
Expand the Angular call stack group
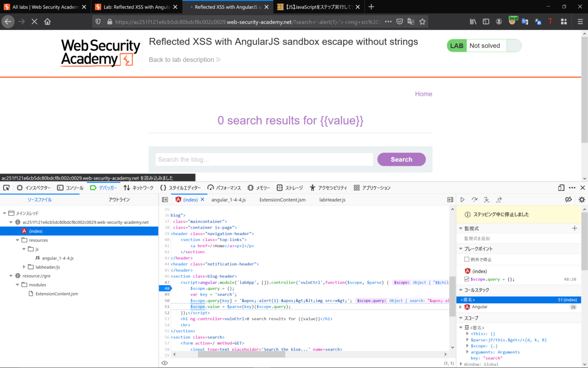461,307
